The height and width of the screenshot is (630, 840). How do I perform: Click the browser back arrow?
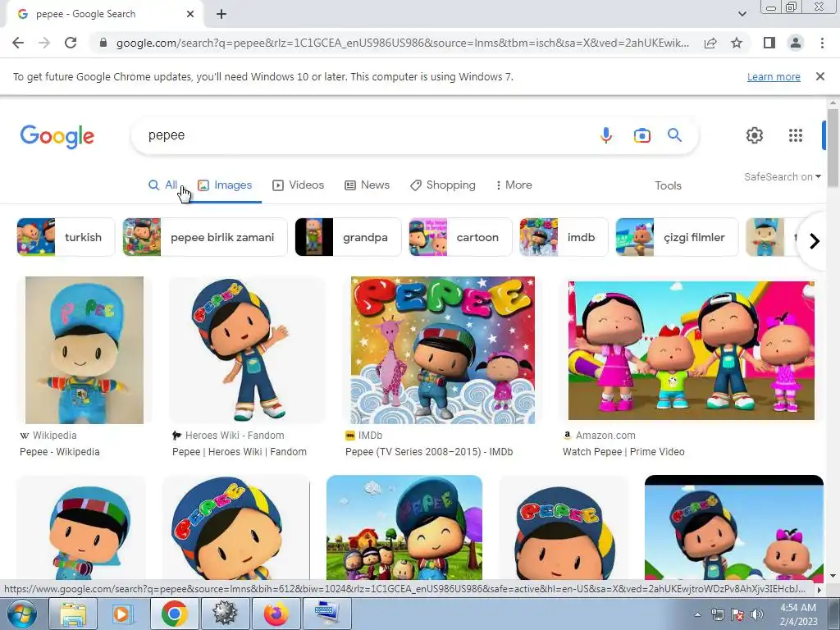click(x=18, y=43)
